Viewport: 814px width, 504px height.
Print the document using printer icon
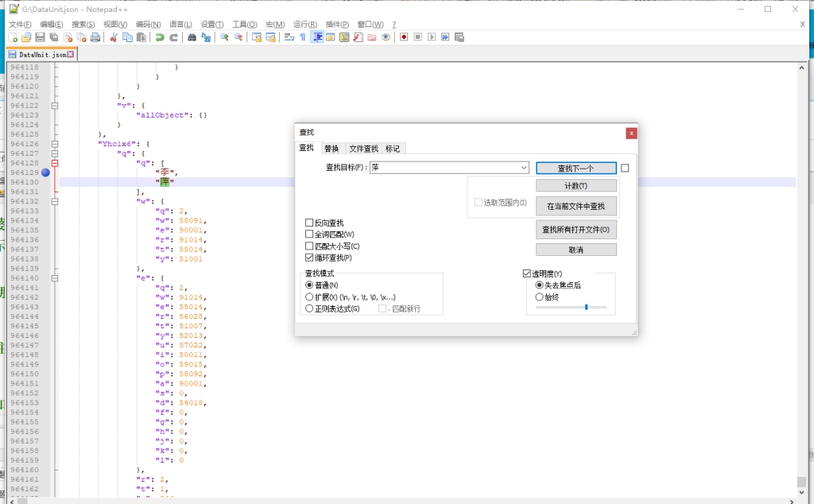(x=95, y=37)
